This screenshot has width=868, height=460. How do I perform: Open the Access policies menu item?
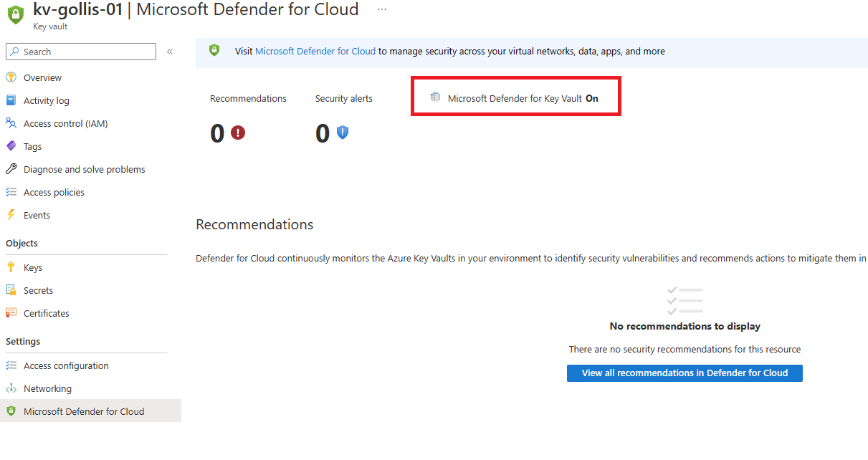(x=54, y=192)
